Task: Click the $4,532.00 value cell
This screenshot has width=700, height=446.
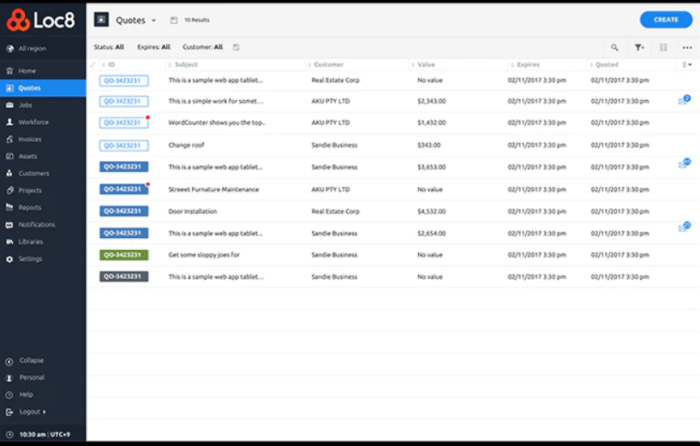Action: [x=431, y=211]
